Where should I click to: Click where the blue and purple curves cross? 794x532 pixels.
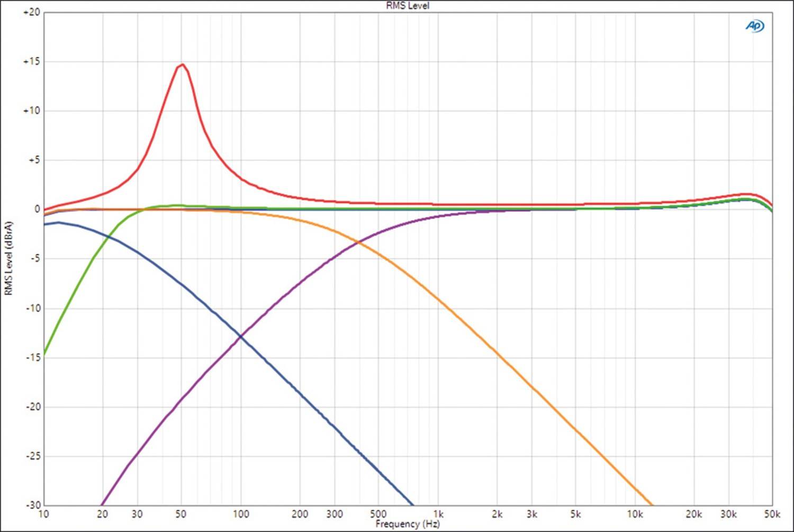(241, 336)
